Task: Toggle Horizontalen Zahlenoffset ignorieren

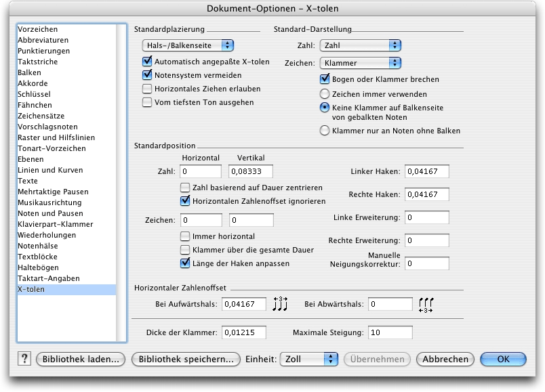Action: [x=185, y=201]
